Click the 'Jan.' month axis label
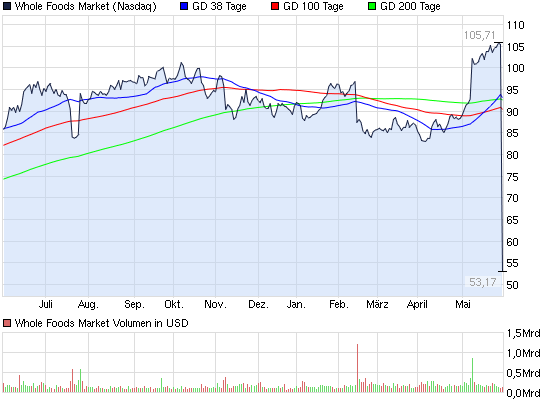Viewport: 545px width, 401px height. pos(296,304)
